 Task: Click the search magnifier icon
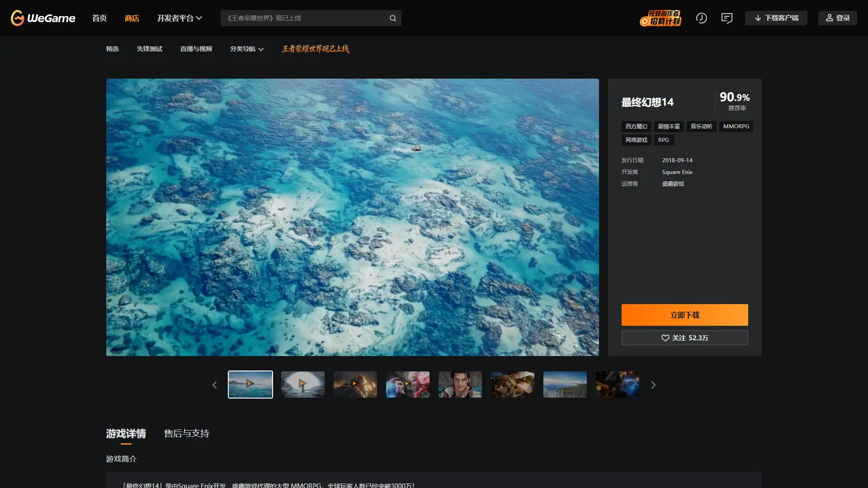[x=393, y=18]
